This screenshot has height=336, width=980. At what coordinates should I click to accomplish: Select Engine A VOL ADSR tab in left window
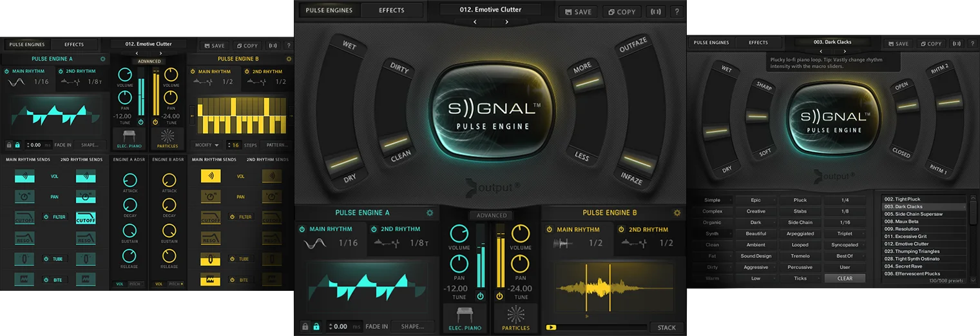(x=120, y=284)
